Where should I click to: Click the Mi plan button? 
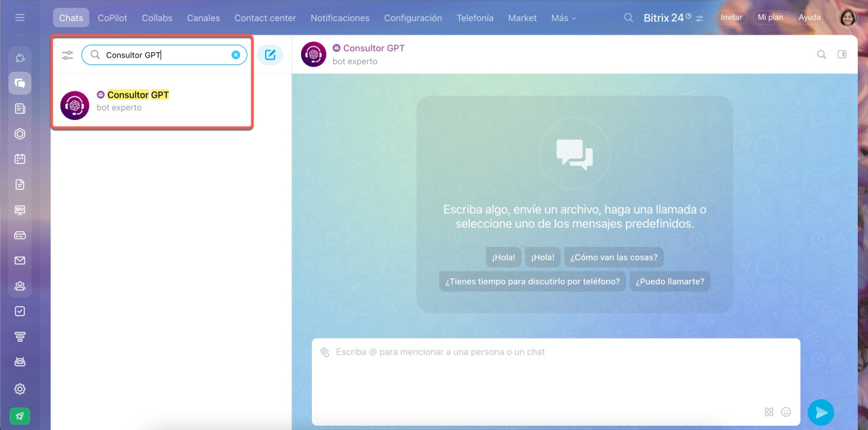[770, 18]
